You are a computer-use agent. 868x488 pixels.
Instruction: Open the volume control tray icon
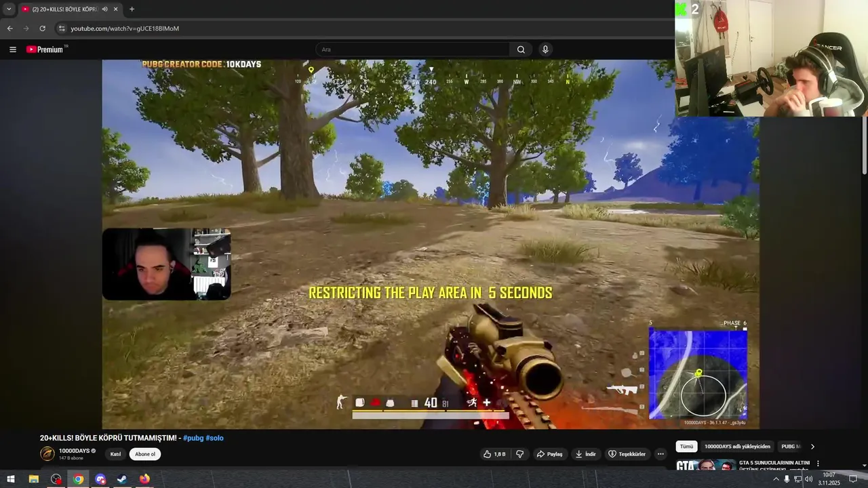808,479
